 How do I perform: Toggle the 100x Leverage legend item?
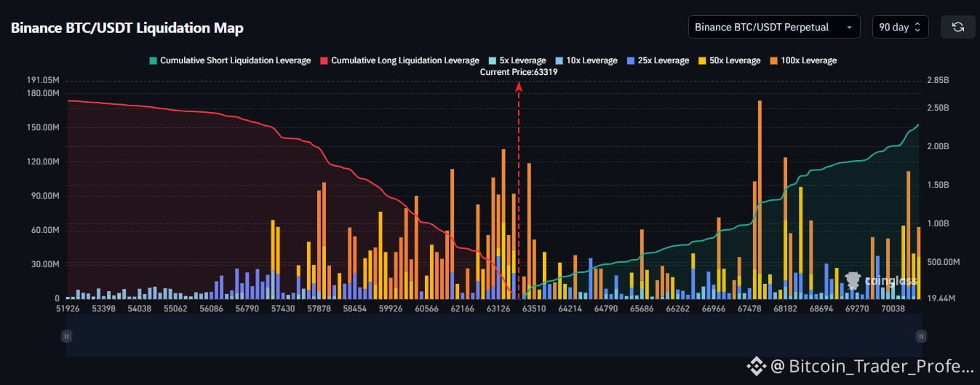click(802, 60)
